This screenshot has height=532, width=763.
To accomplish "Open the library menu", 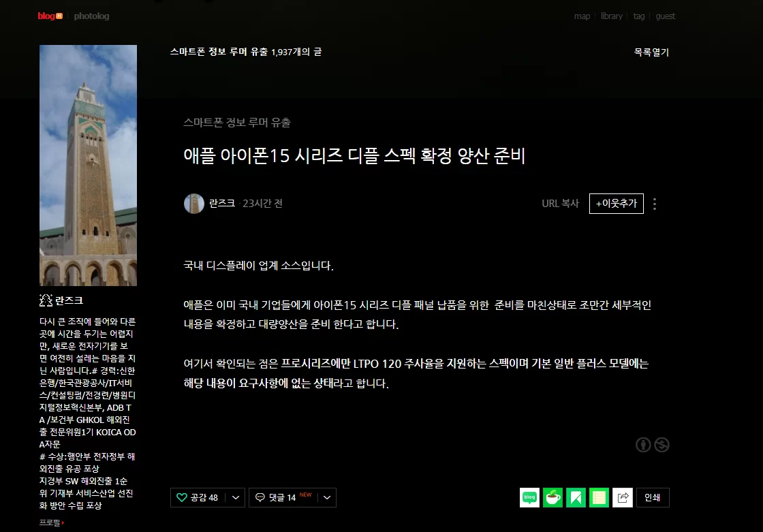I will [612, 16].
